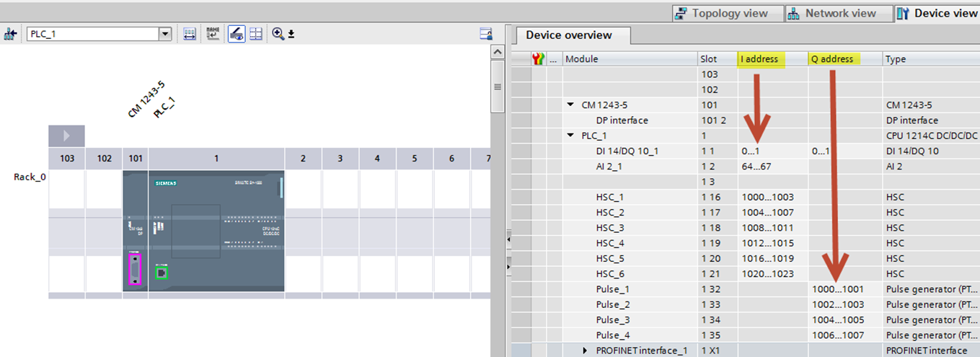This screenshot has width=980, height=357.
Task: Expand the PROFINET interface_1 row
Action: tap(586, 351)
